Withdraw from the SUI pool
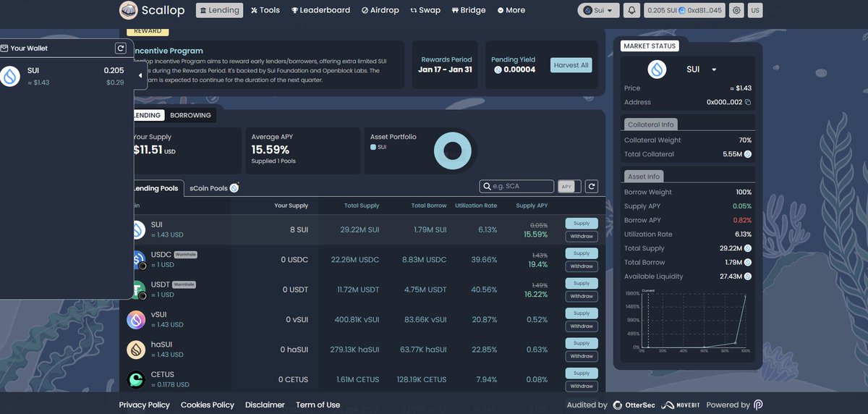Viewport: 868px width, 414px height. 582,236
